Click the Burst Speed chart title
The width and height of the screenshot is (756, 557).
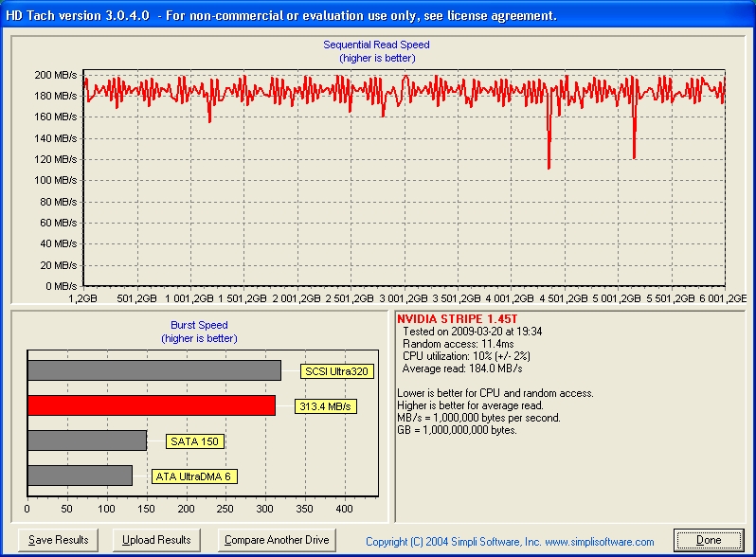point(199,325)
